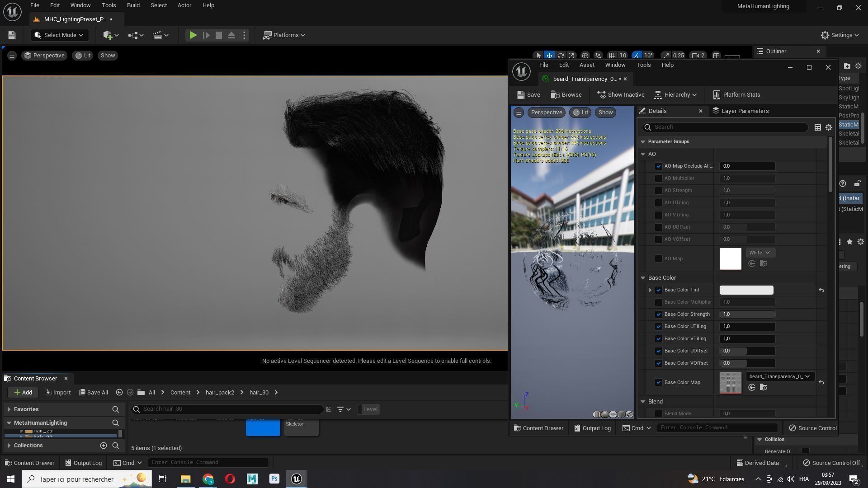Screen dimensions: 868x488
Task: Open material preview viewport hamburger menu
Action: (519, 113)
